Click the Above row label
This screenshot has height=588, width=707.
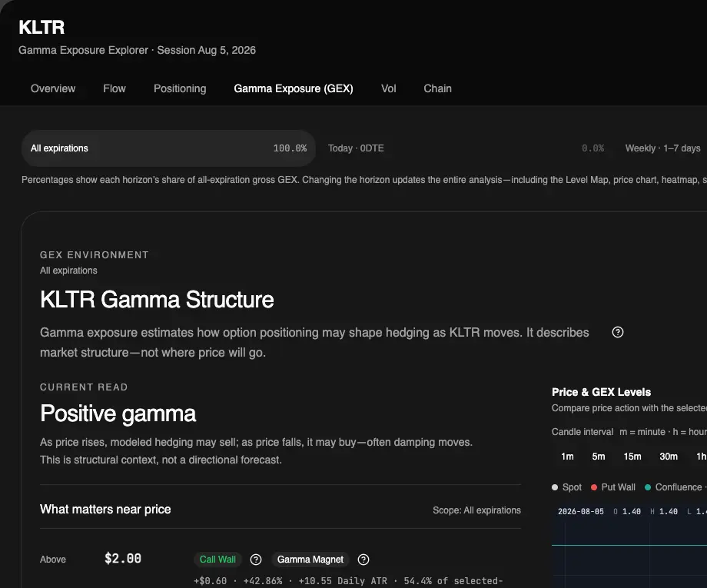click(x=53, y=560)
